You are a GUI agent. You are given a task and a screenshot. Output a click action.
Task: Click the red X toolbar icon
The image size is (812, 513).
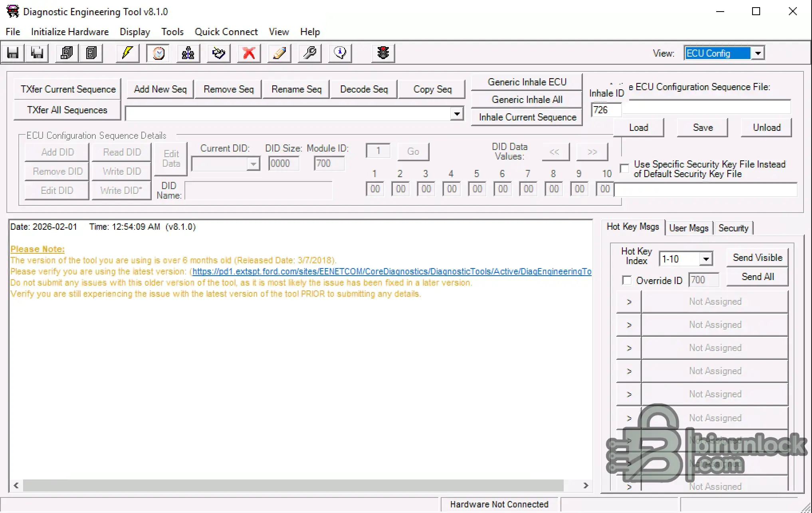pyautogui.click(x=249, y=53)
